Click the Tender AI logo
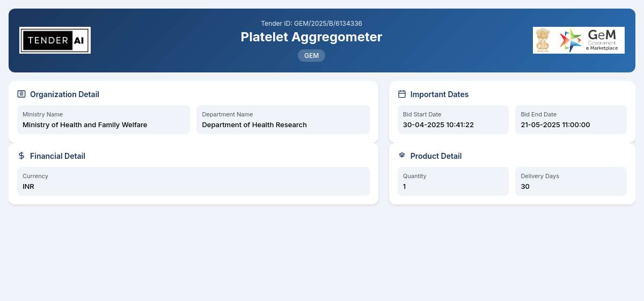This screenshot has height=301, width=644. [55, 40]
